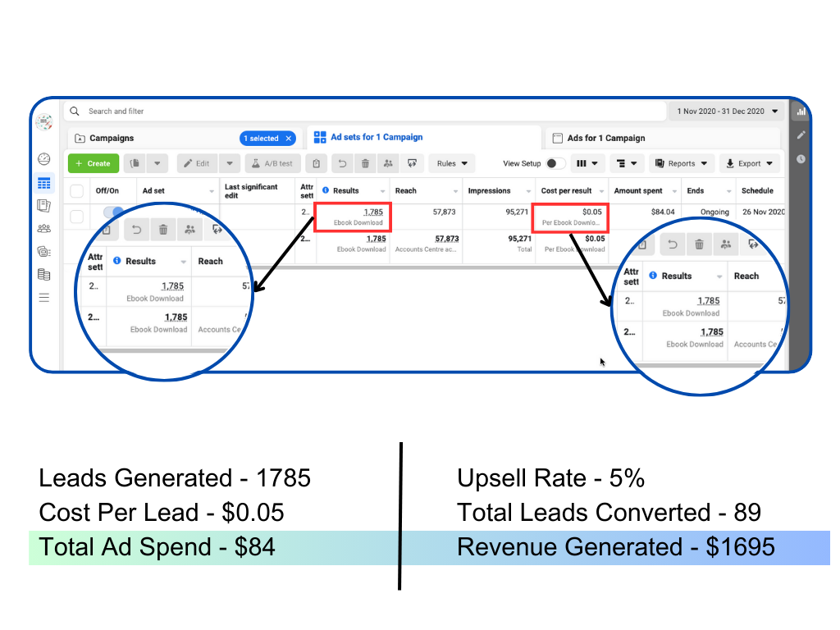Open the charts icon in right panel

[801, 112]
